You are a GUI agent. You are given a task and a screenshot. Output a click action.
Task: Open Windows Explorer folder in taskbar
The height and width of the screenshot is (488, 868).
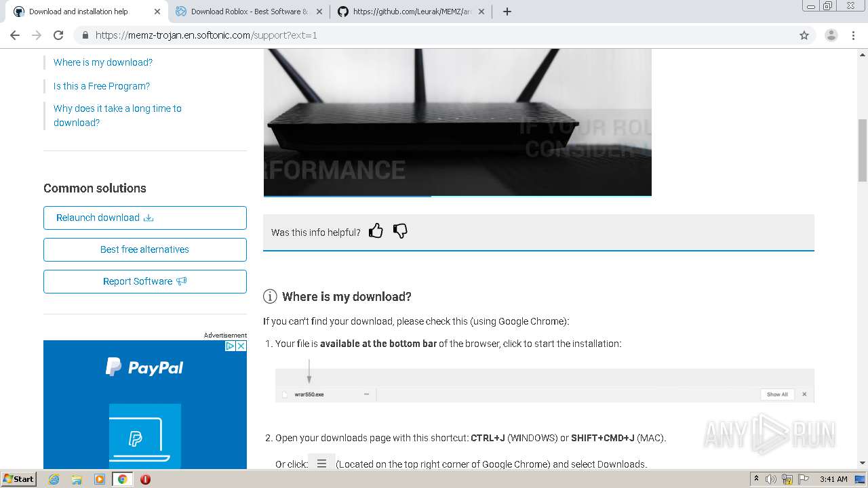point(77,479)
